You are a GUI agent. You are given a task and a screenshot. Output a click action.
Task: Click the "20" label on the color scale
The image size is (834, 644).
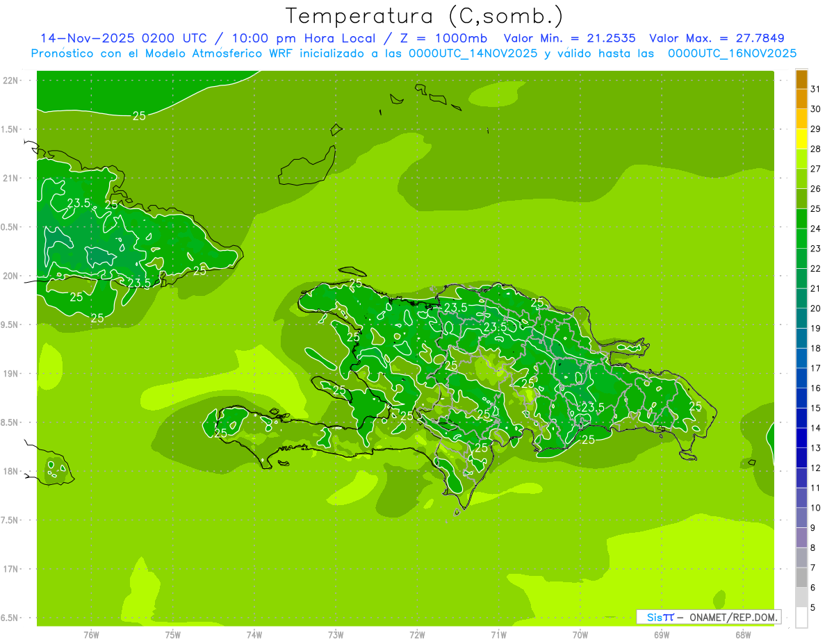point(815,308)
